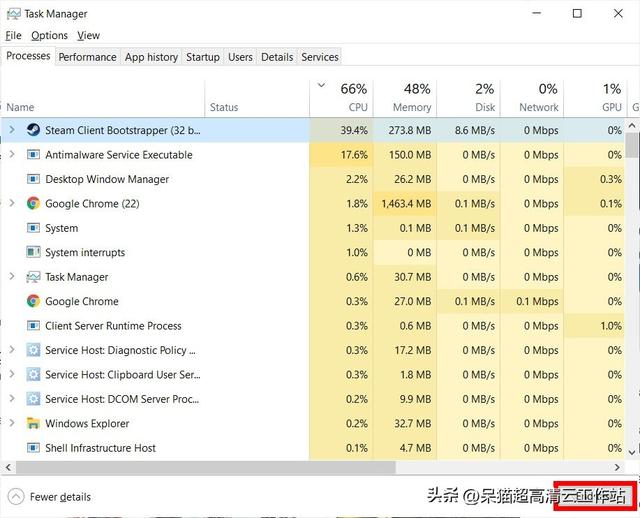Sort by the Disk column header
640x518 pixels.
[469, 98]
